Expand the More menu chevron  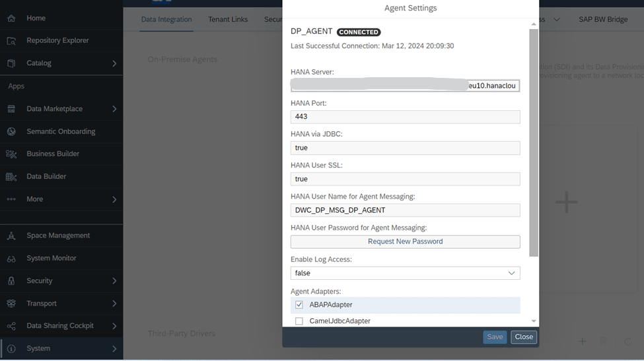(x=114, y=199)
